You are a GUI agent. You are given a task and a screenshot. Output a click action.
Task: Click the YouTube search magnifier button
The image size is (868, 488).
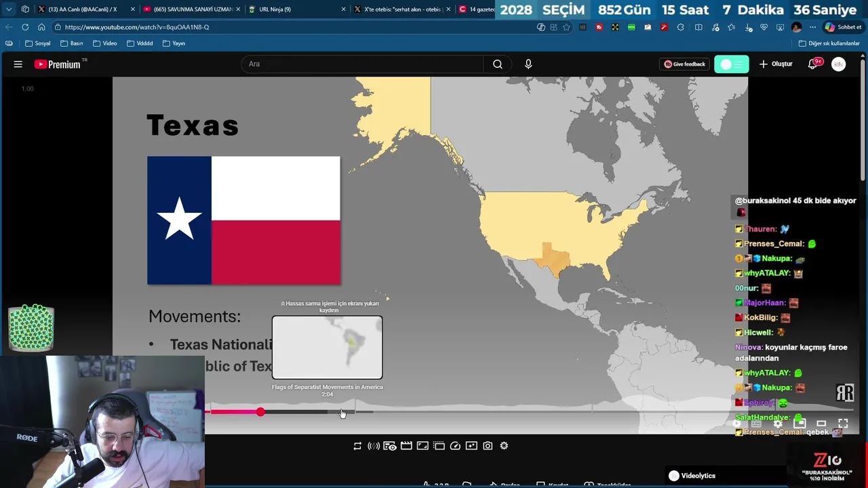498,64
